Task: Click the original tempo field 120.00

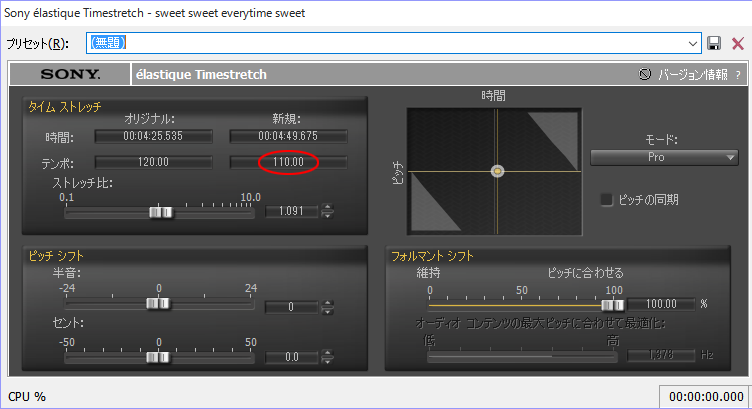Action: pos(153,162)
